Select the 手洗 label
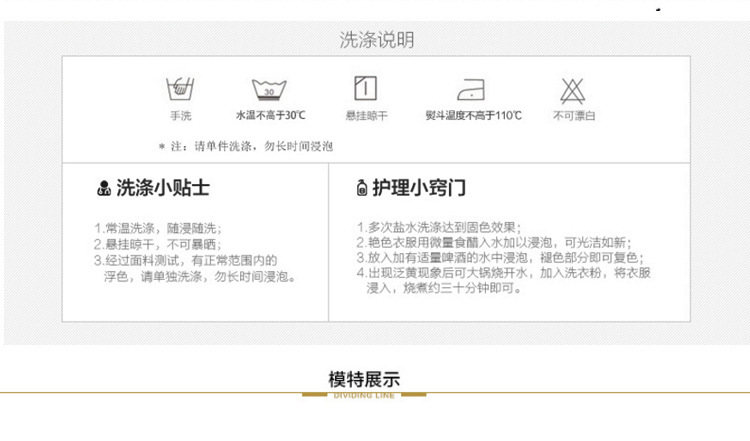This screenshot has height=441, width=750. [x=180, y=116]
